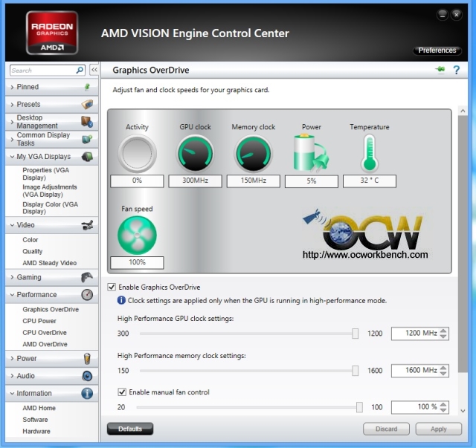Open Display Color (VGA Display)
This screenshot has width=476, height=448.
51,208
